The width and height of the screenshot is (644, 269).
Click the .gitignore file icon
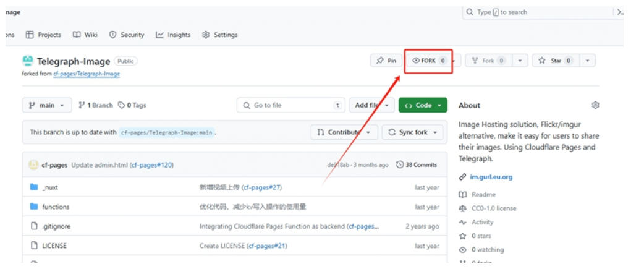tap(34, 226)
